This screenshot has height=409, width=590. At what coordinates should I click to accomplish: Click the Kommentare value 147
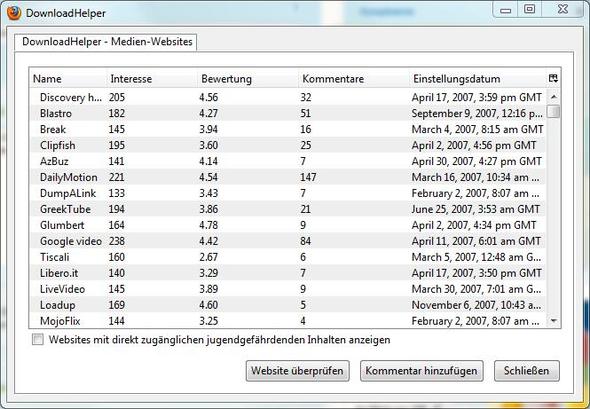click(308, 177)
